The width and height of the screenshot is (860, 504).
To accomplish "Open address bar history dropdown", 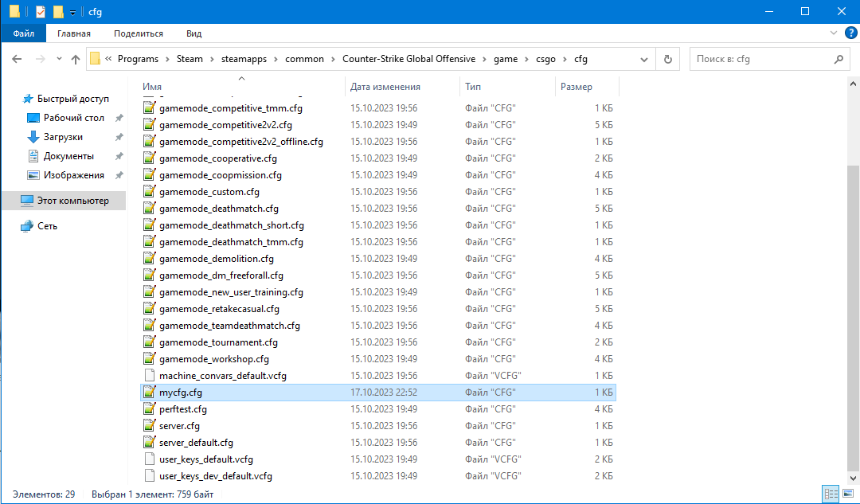I will pos(644,59).
